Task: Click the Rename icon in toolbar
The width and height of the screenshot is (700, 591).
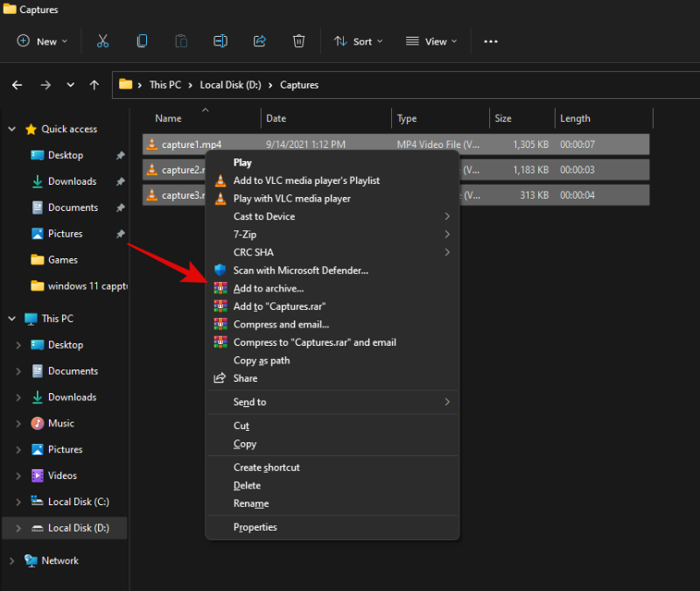Action: click(220, 41)
